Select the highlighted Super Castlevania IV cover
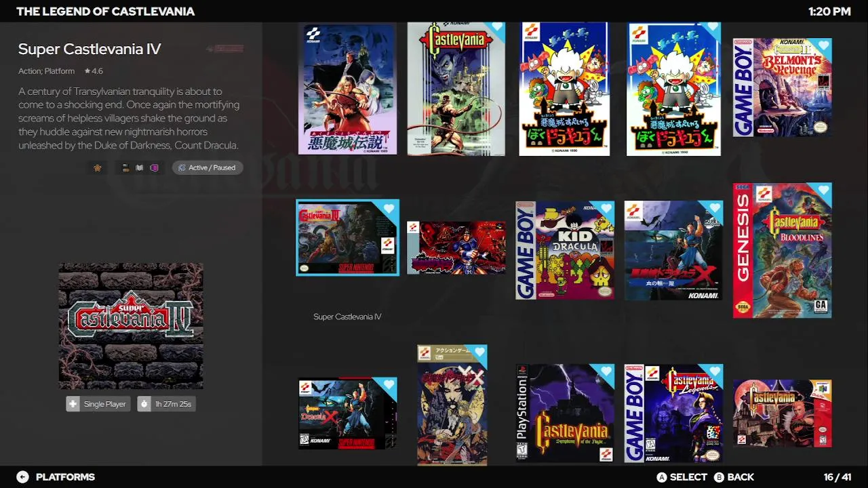This screenshot has width=868, height=488. point(348,237)
